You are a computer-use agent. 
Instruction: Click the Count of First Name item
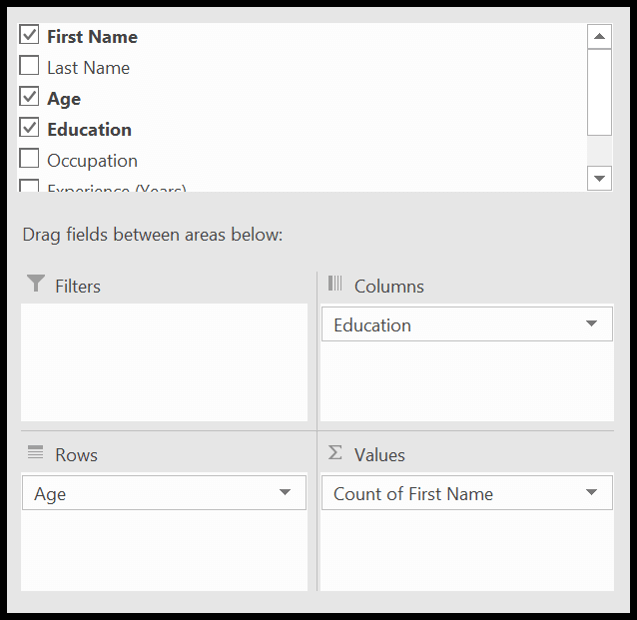[x=467, y=493]
